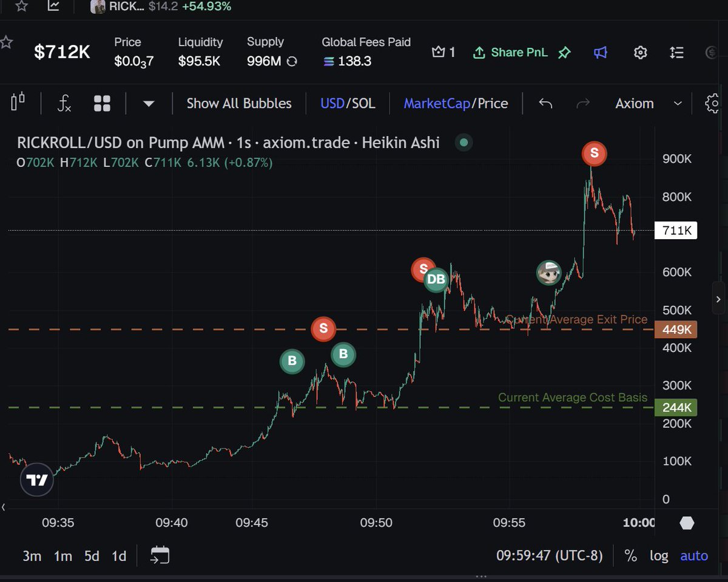728x582 pixels.
Task: Select the 3m time range
Action: pos(32,556)
